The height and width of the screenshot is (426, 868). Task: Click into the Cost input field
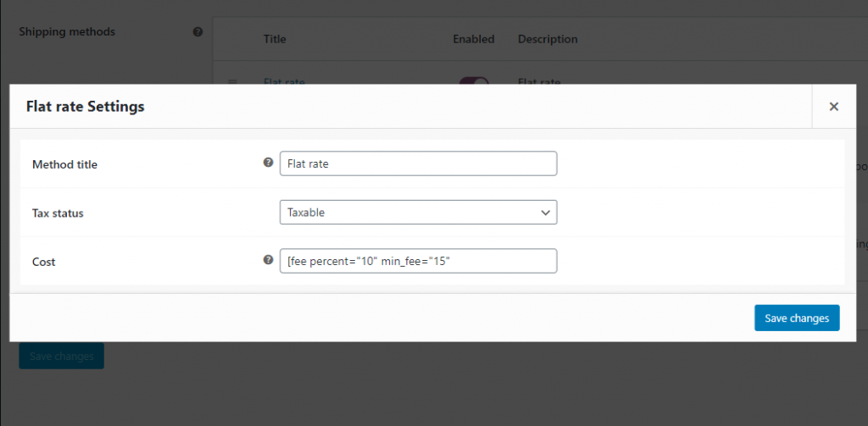pyautogui.click(x=419, y=261)
